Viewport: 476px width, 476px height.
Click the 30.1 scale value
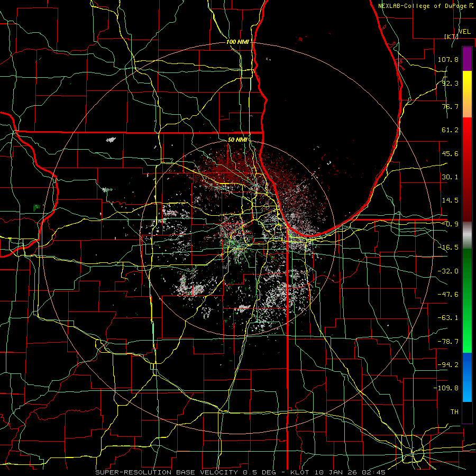450,177
